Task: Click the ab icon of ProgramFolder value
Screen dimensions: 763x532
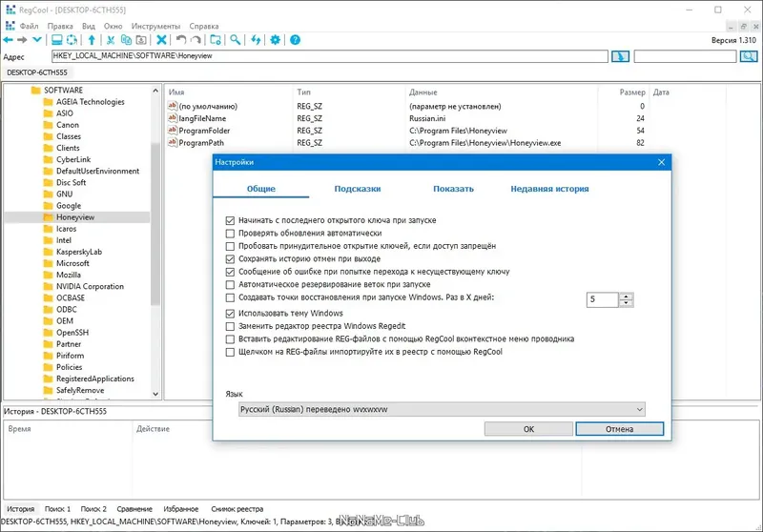Action: tap(173, 130)
